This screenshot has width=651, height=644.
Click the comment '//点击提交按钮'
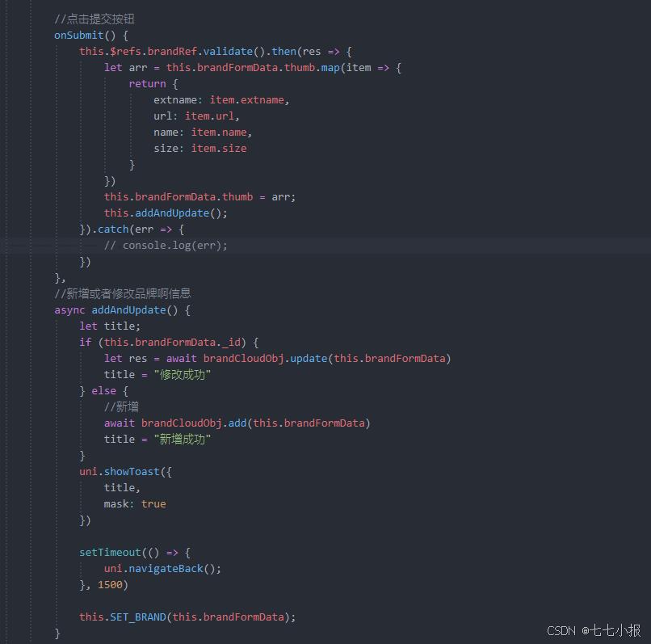(x=94, y=19)
